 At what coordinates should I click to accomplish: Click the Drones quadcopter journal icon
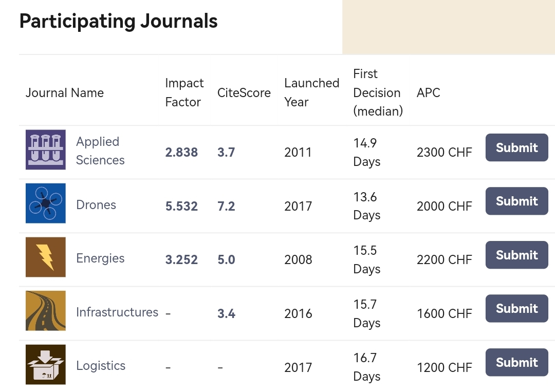46,203
